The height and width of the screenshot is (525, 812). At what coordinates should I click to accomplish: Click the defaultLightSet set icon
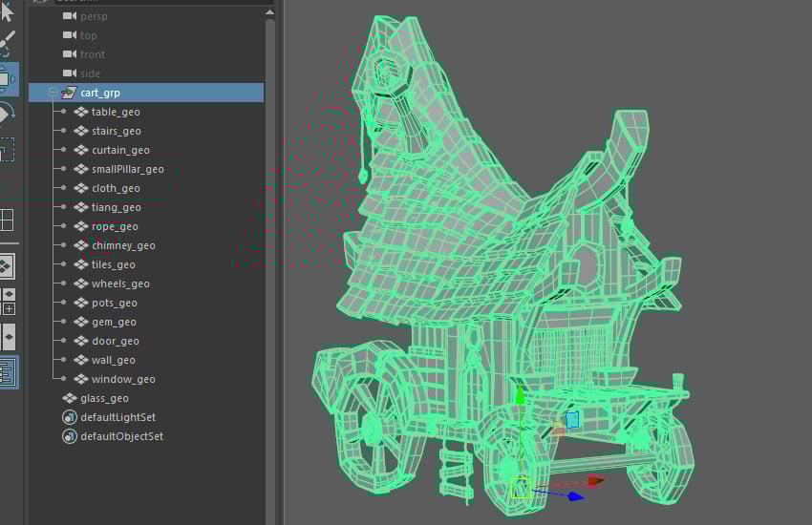(x=69, y=417)
